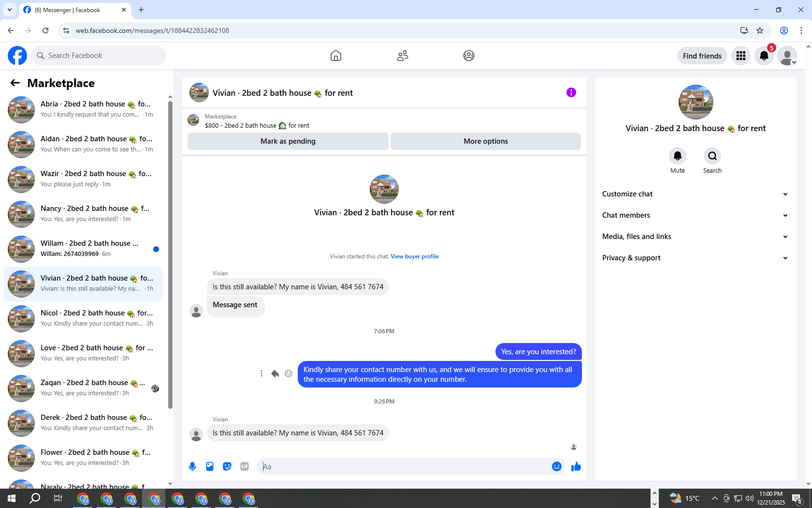
Task: Open Windows taskbar search
Action: 35,498
